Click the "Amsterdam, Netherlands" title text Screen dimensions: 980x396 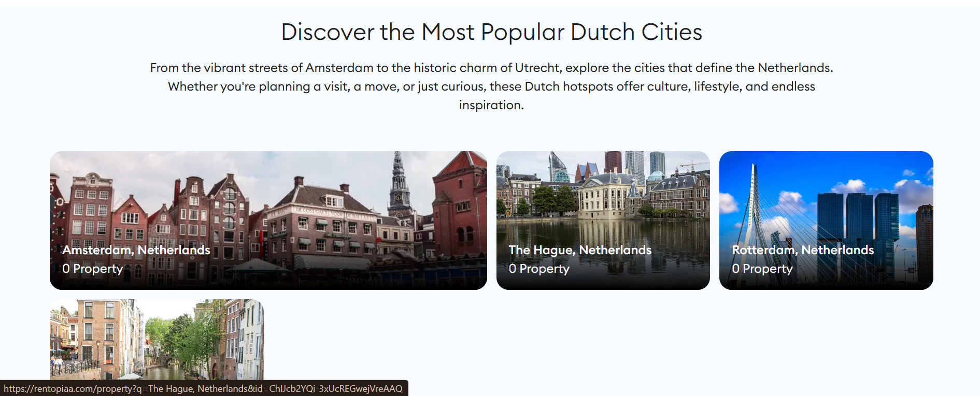coord(136,250)
